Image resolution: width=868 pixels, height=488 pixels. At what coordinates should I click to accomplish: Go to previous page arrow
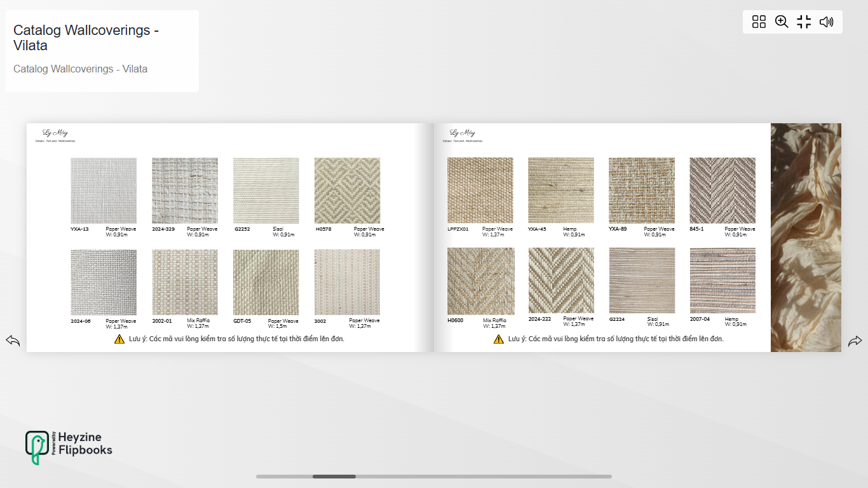click(13, 341)
